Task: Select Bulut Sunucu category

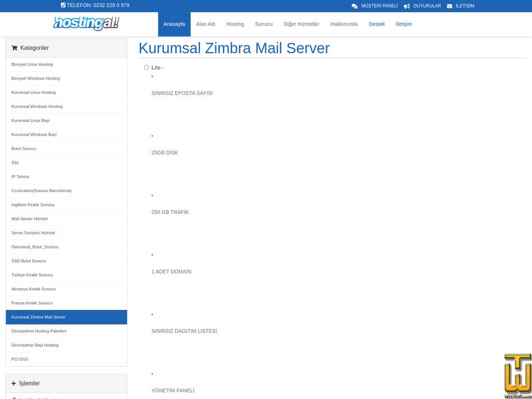Action: (67, 149)
